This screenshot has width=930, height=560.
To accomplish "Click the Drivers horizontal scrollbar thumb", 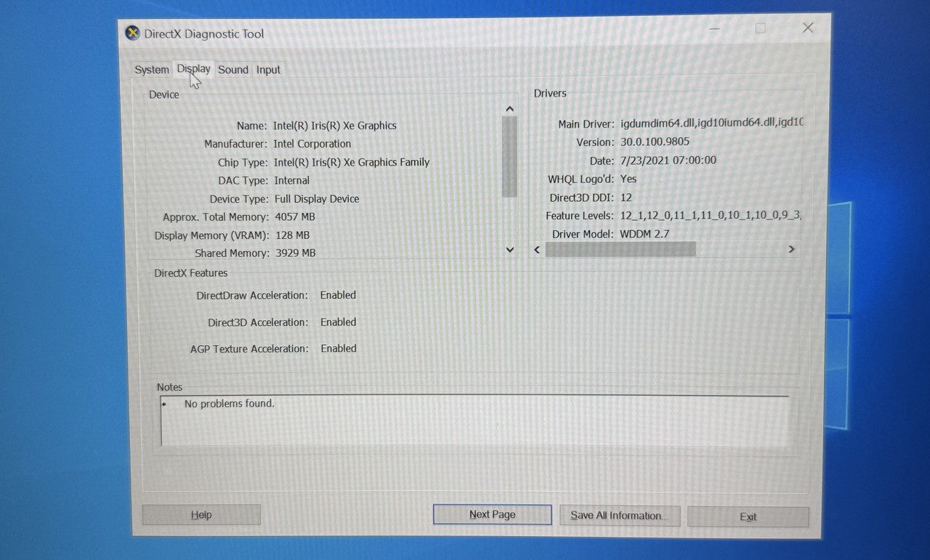I will pyautogui.click(x=620, y=249).
